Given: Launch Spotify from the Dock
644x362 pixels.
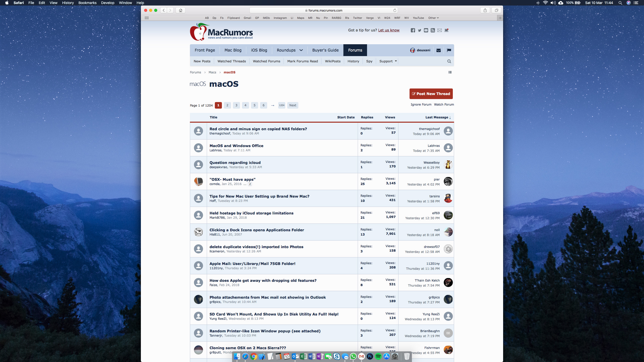Looking at the screenshot, I should pos(378,356).
